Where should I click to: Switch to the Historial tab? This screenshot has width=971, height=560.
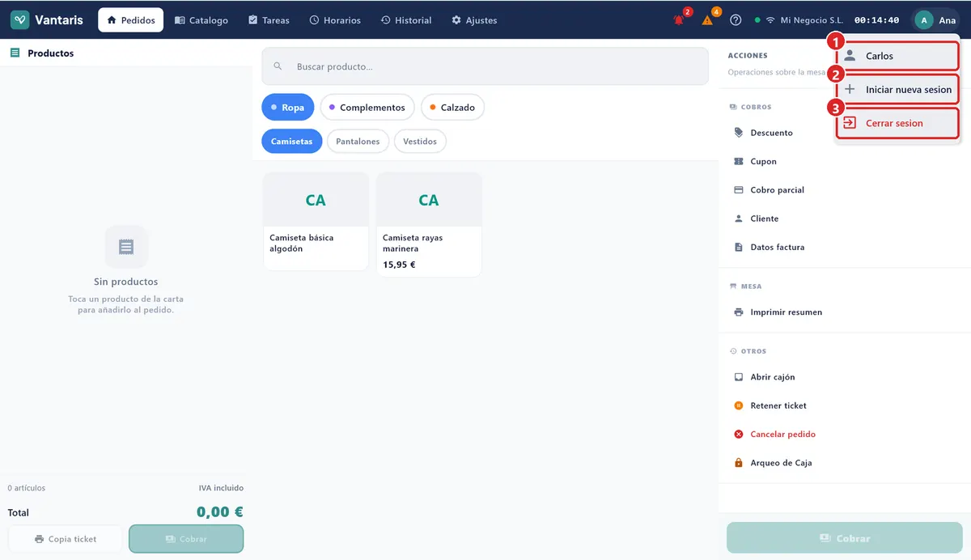coord(406,20)
